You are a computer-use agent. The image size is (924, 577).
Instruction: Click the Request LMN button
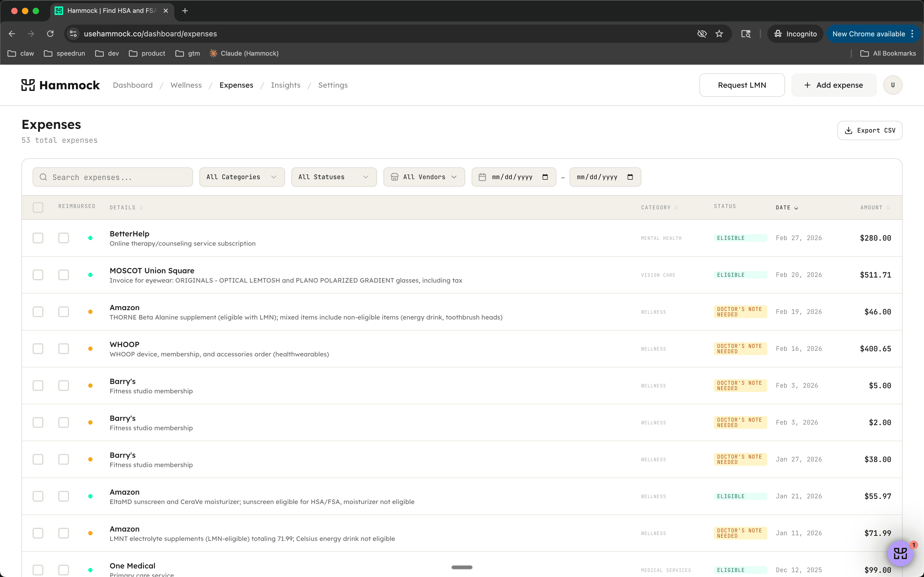click(742, 85)
